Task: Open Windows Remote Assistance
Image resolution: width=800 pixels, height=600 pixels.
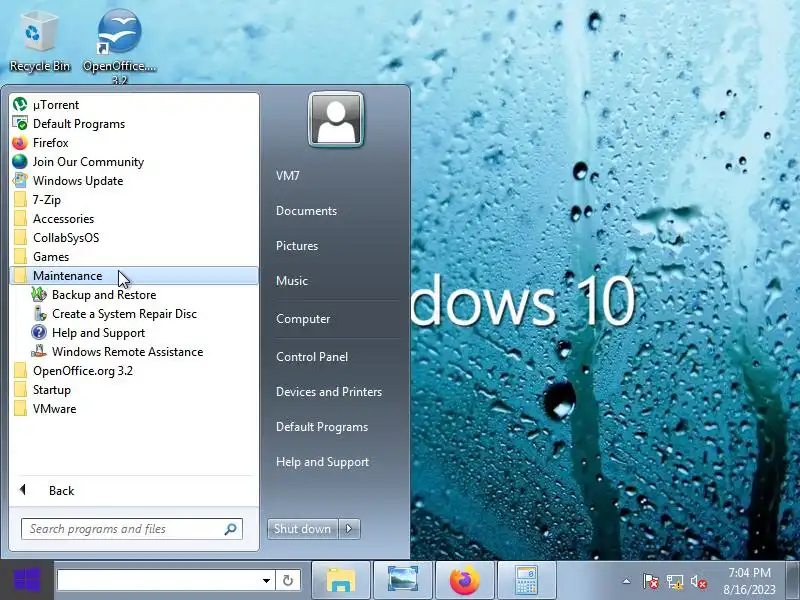Action: coord(134,352)
